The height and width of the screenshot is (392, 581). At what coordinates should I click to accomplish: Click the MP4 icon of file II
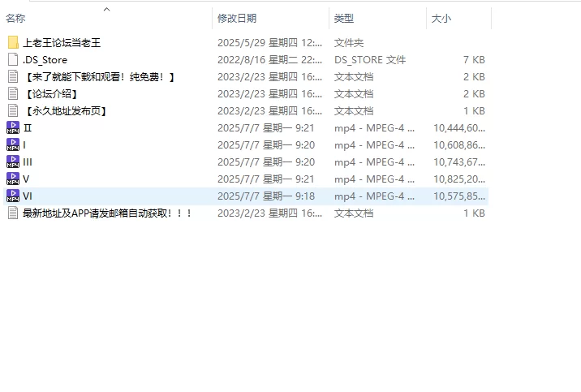[13, 128]
